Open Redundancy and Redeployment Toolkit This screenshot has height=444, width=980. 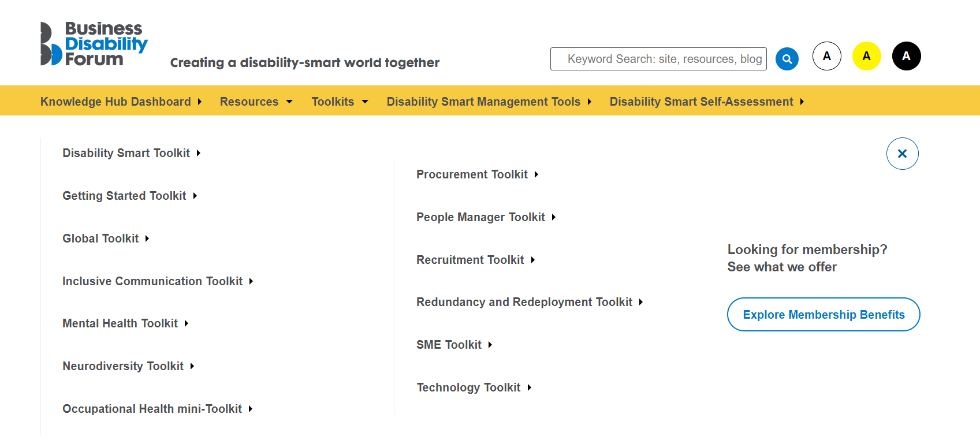pyautogui.click(x=524, y=302)
